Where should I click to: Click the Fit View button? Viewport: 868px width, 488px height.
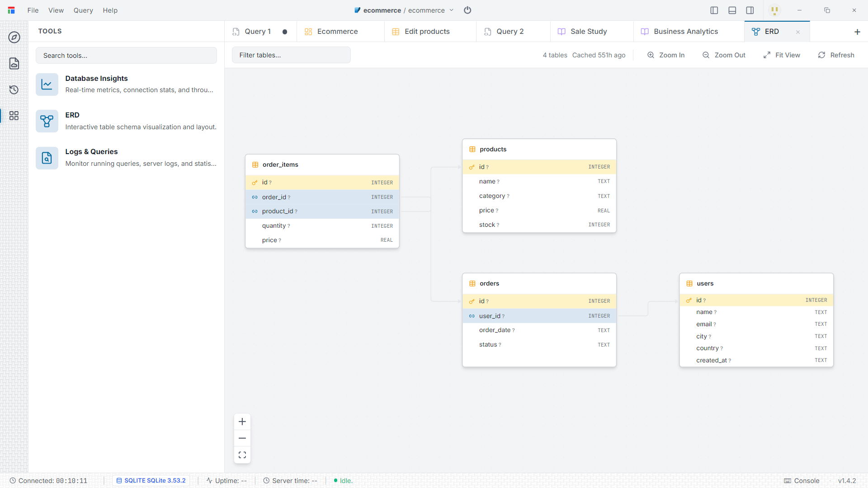tap(782, 55)
